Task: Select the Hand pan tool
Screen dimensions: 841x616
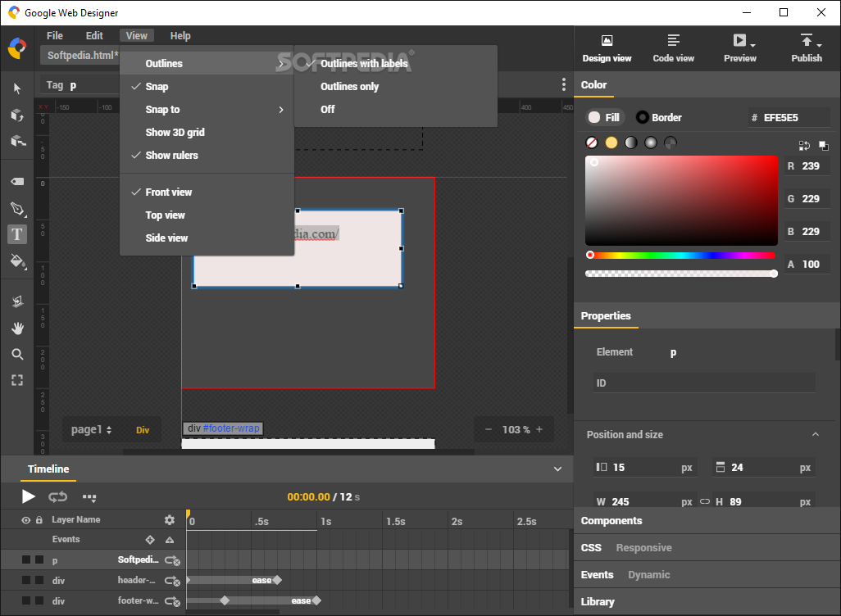Action: [17, 328]
